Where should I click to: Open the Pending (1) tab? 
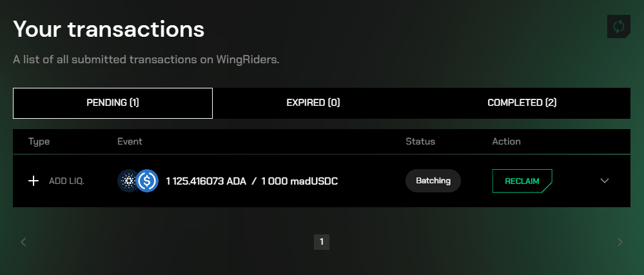[113, 103]
